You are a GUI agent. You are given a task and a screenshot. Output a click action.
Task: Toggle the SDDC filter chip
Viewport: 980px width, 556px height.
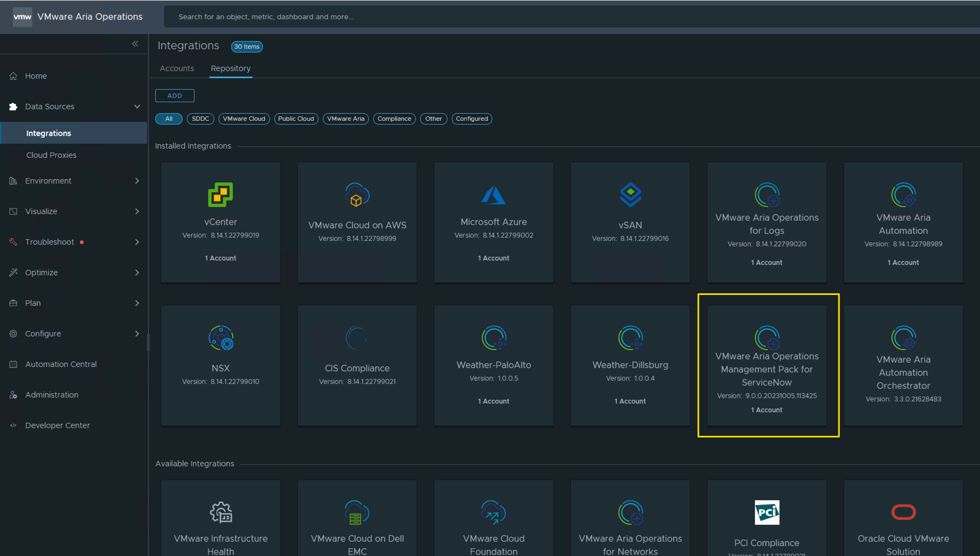(x=200, y=119)
